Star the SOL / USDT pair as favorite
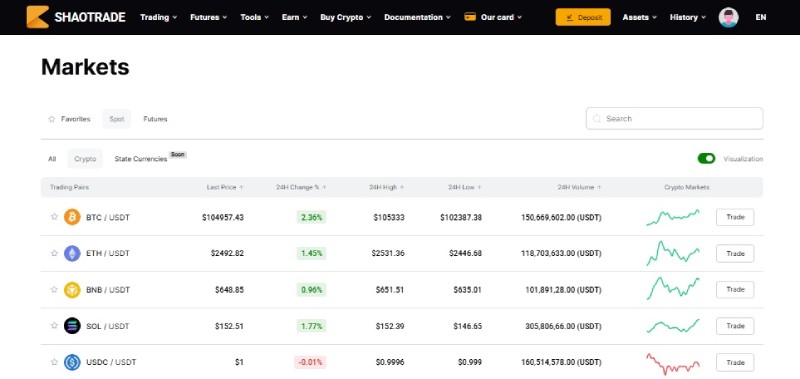This screenshot has width=800, height=379. (x=54, y=325)
